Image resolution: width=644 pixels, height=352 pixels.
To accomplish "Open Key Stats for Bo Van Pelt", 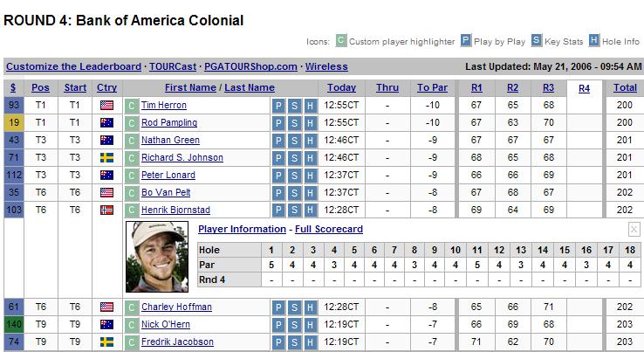I will coord(294,193).
